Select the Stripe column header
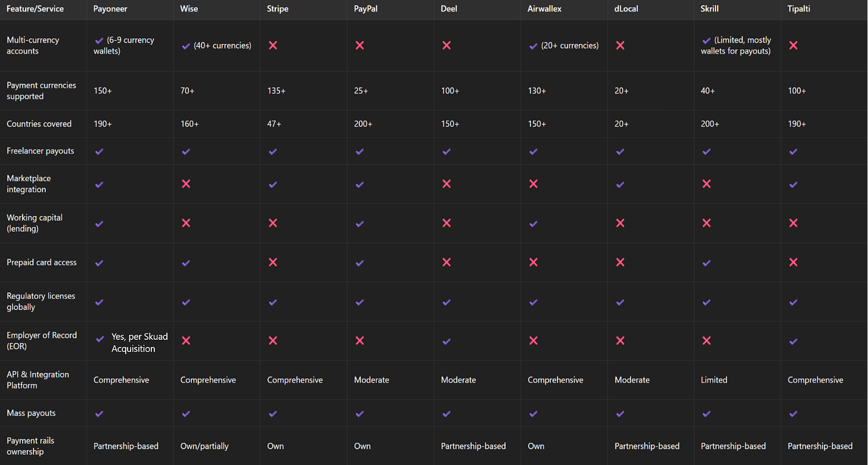Screen dimensions: 868x465 277,8
